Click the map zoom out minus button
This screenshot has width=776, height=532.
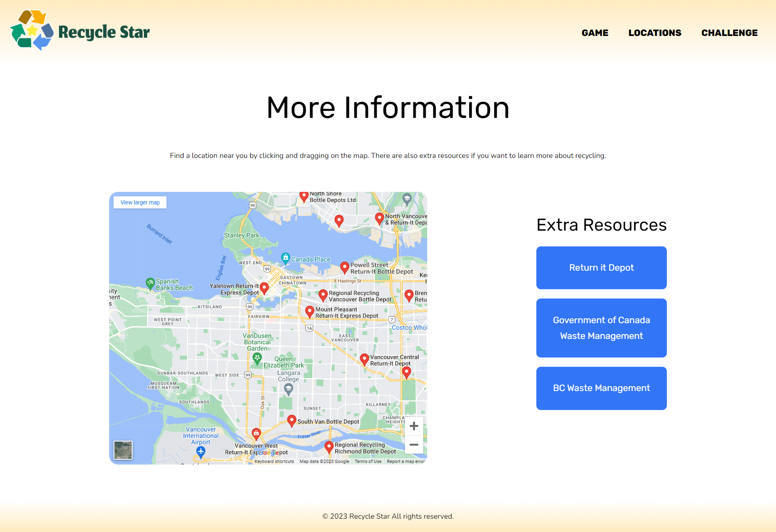[x=413, y=444]
